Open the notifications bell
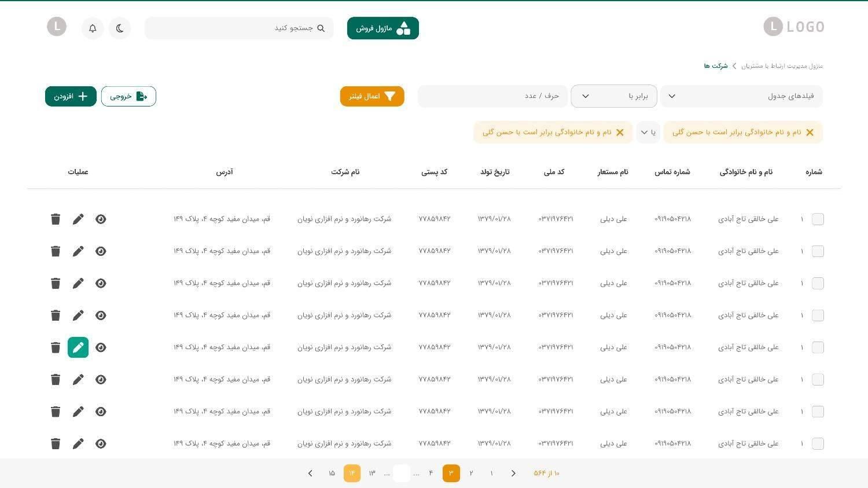 [93, 28]
